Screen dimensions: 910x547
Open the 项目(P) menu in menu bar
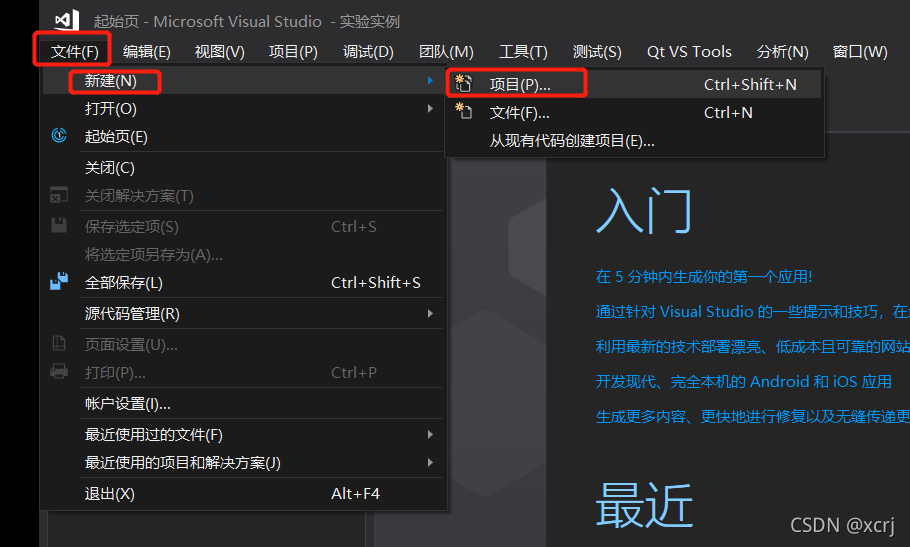pos(293,52)
